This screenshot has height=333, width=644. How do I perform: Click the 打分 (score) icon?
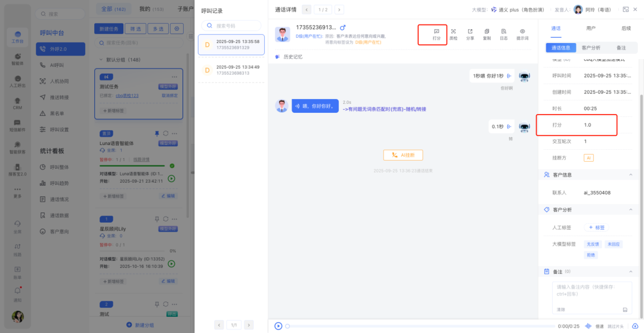pyautogui.click(x=436, y=34)
